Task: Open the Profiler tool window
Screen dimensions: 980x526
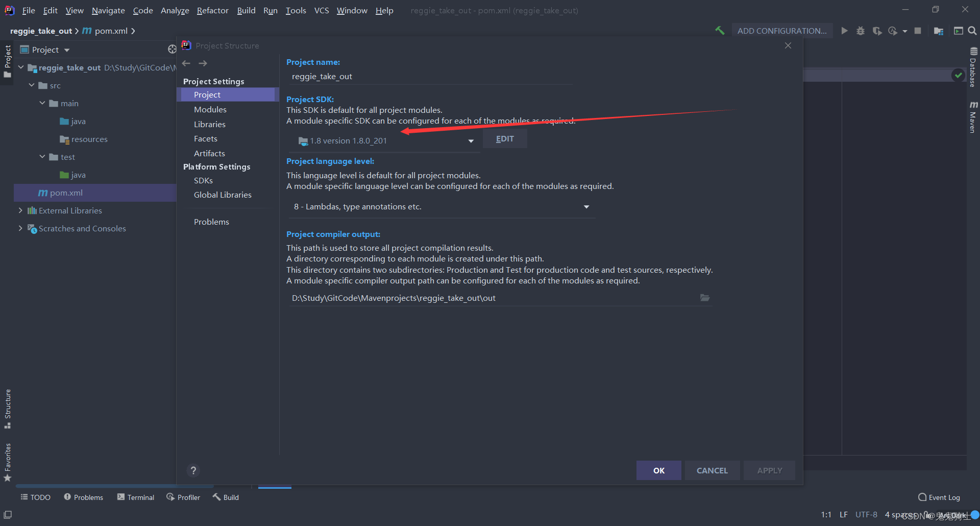Action: point(183,497)
